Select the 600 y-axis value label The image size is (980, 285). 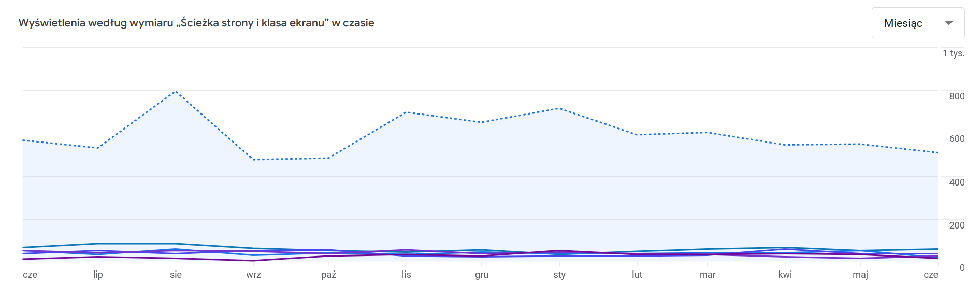coord(957,139)
